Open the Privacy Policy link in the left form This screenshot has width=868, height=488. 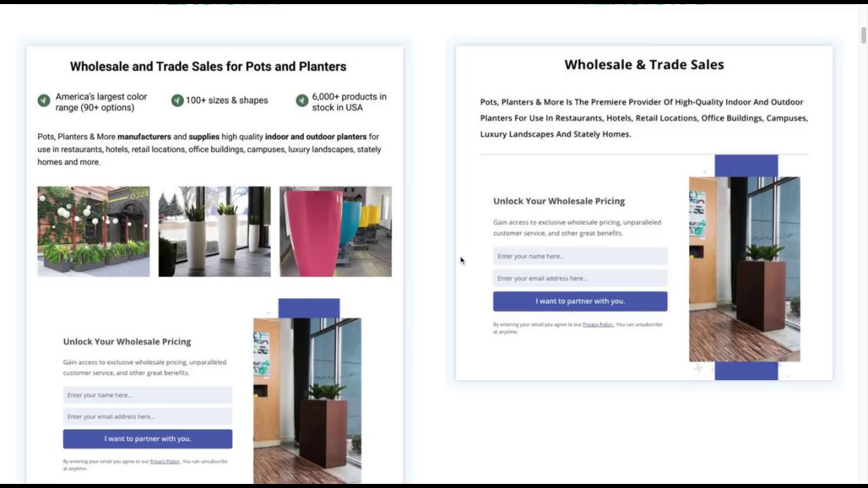pyautogui.click(x=165, y=462)
